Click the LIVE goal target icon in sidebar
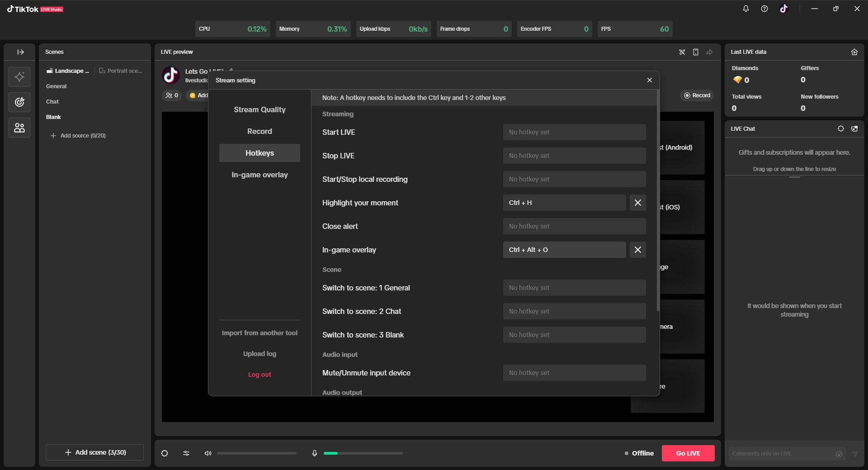The width and height of the screenshot is (868, 470). [19, 102]
